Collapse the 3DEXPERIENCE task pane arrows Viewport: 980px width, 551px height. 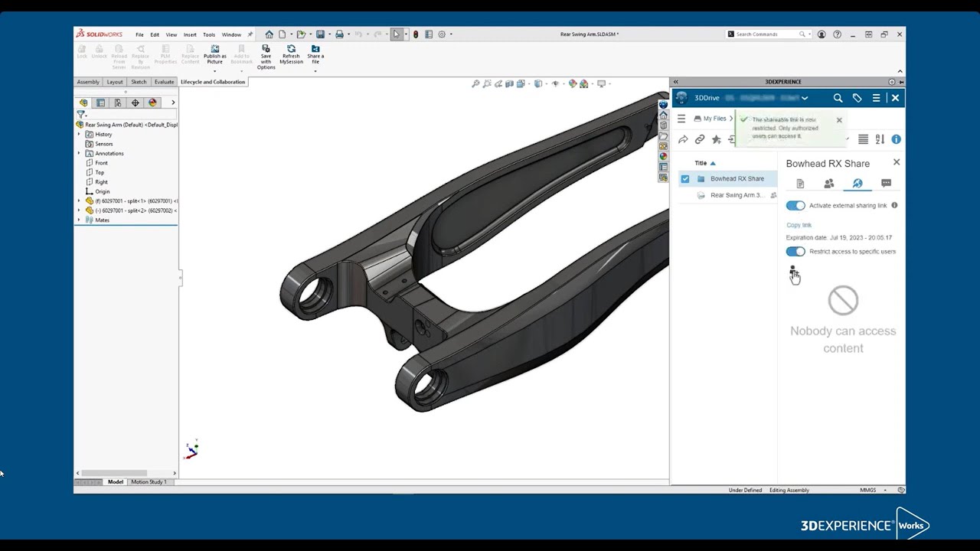point(675,82)
